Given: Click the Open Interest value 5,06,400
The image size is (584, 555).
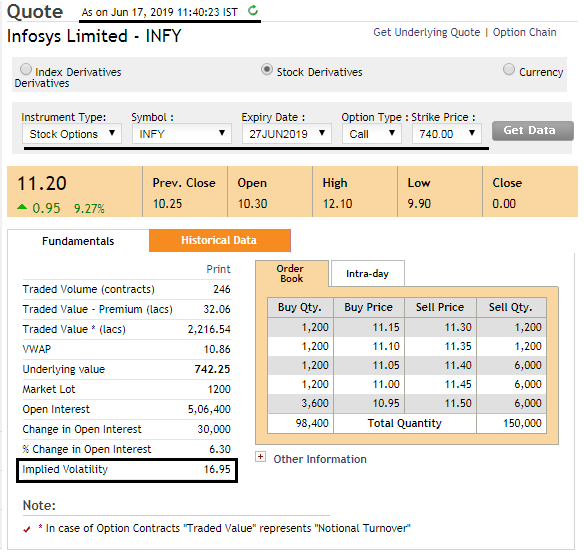Looking at the screenshot, I should coord(209,409).
